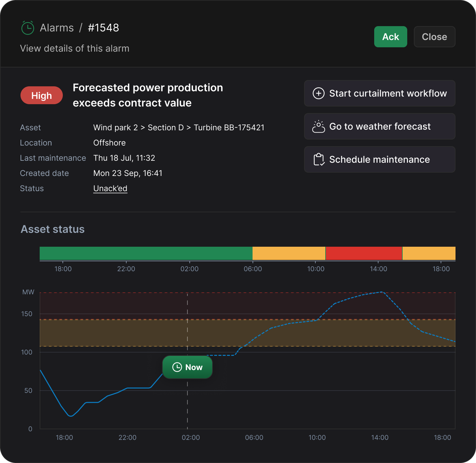476x463 pixels.
Task: Click the clipboard icon for Schedule maintenance
Action: [319, 159]
